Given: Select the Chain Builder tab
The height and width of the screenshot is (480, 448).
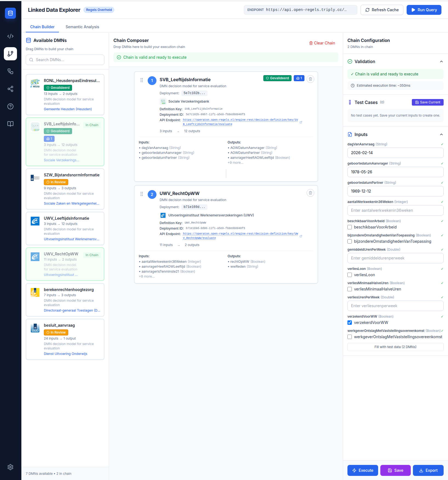Looking at the screenshot, I should point(42,27).
